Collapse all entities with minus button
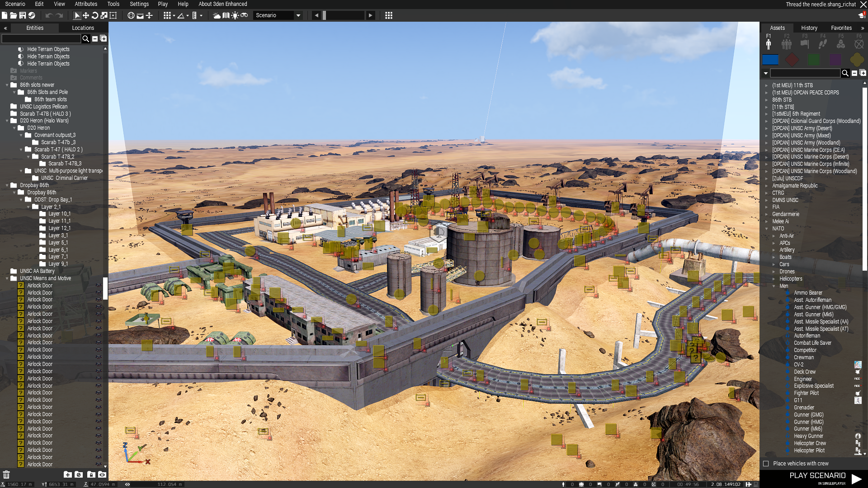 pyautogui.click(x=95, y=39)
